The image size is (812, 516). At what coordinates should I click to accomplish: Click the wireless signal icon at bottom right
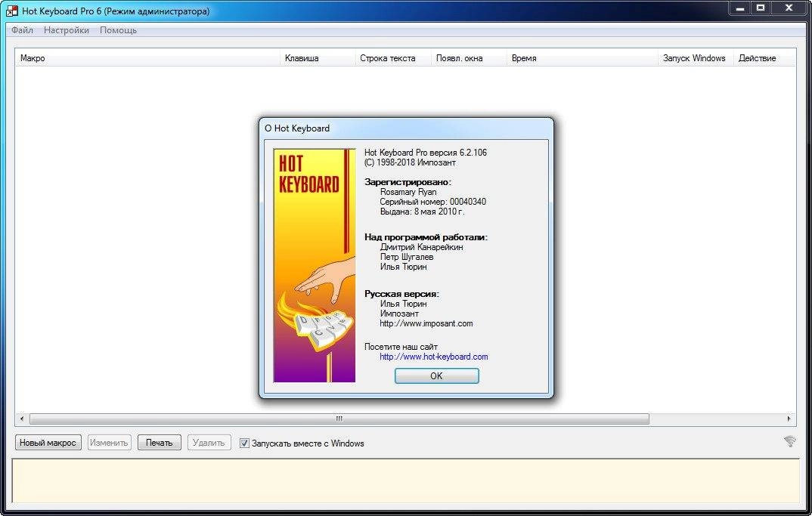[790, 441]
